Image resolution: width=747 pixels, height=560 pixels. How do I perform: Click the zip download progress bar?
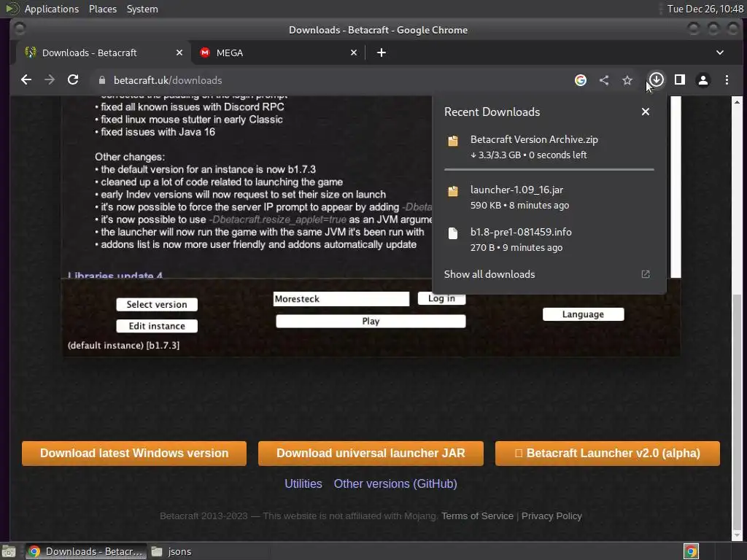coord(549,169)
